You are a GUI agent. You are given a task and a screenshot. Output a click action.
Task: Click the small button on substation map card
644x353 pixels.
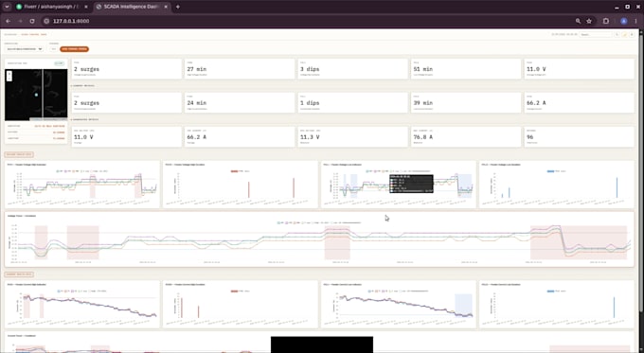pos(59,63)
